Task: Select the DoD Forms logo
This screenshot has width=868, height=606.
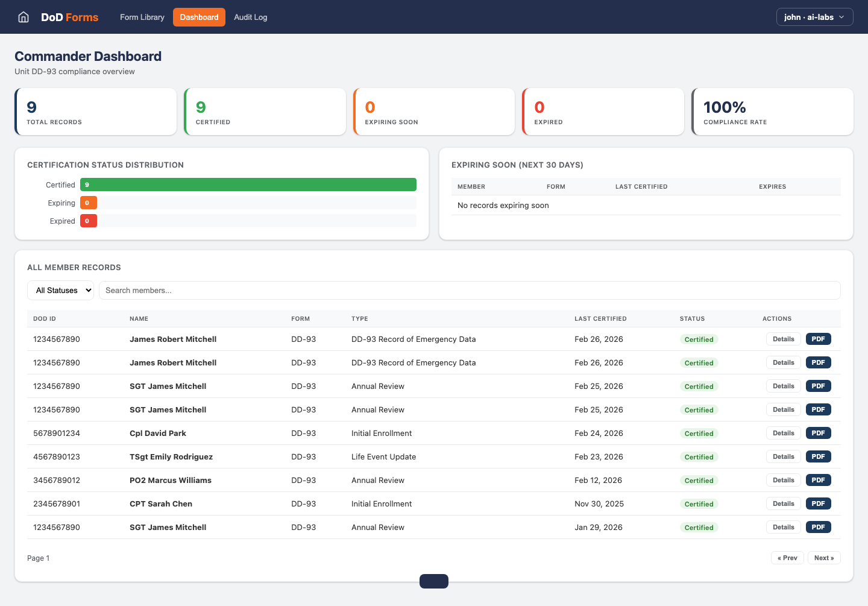Action: [69, 17]
